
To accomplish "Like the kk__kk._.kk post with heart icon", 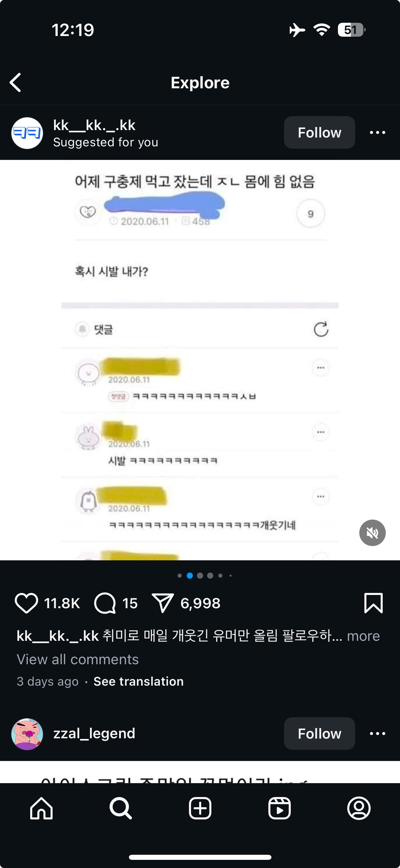I will [x=26, y=603].
